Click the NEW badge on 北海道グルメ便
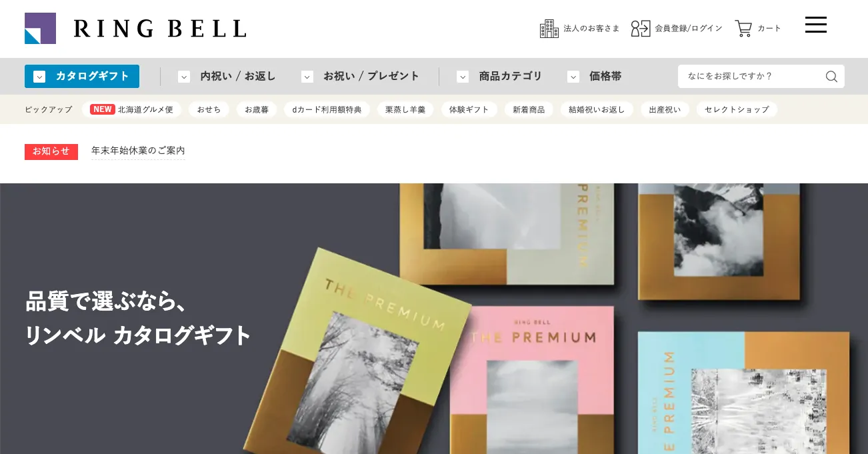868x454 pixels. 103,109
